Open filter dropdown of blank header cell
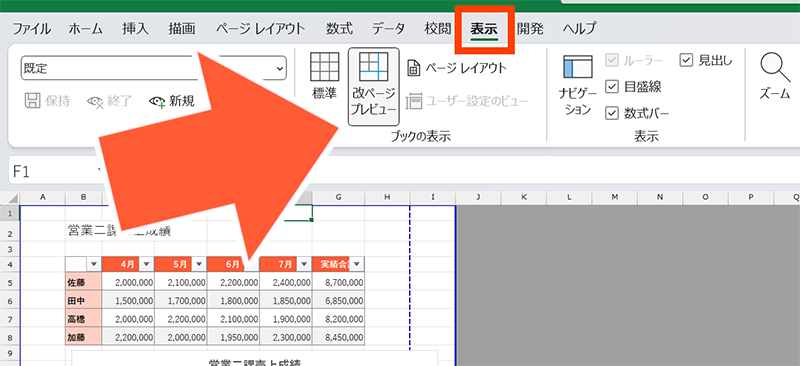 coord(94,264)
